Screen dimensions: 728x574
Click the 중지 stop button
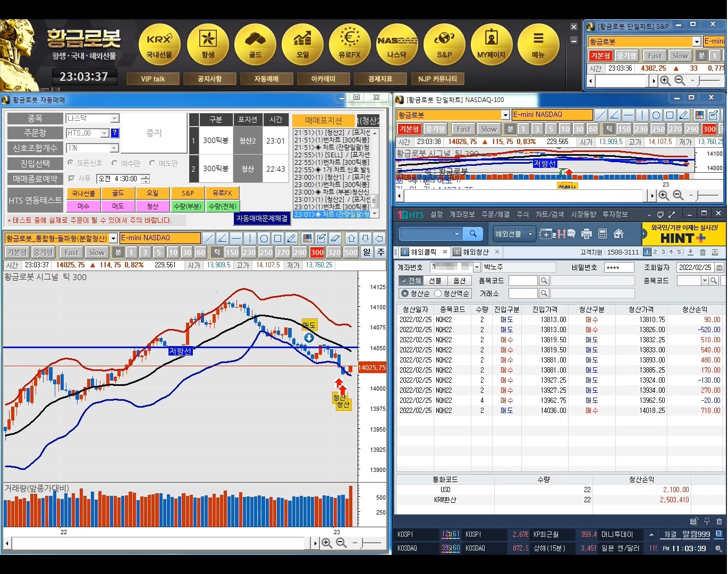(x=154, y=133)
